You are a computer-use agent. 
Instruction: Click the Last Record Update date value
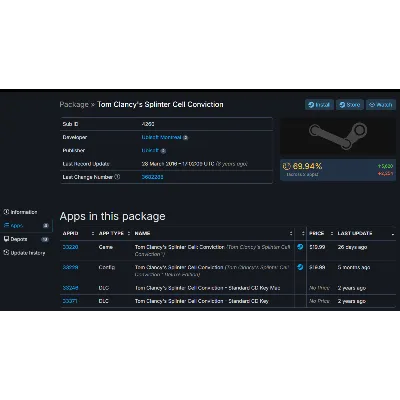(x=194, y=164)
